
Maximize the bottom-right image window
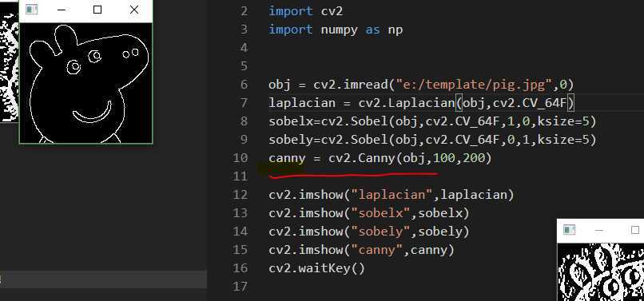click(x=635, y=230)
